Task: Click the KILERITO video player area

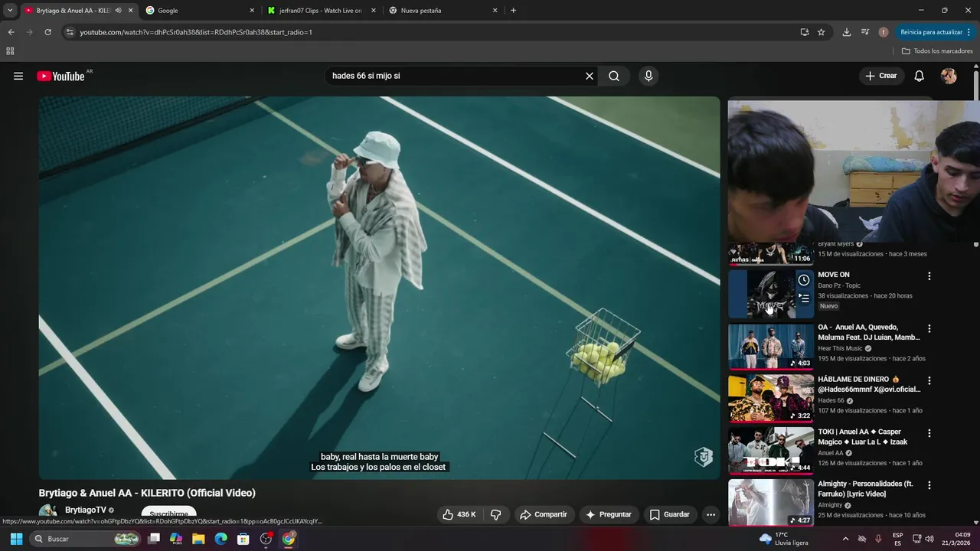Action: (x=379, y=288)
